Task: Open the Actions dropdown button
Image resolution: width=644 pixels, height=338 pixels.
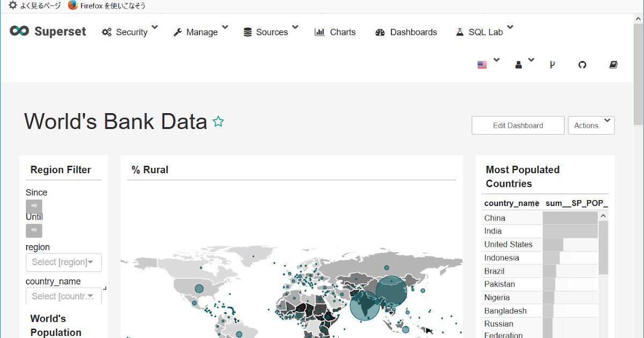Action: (x=591, y=126)
